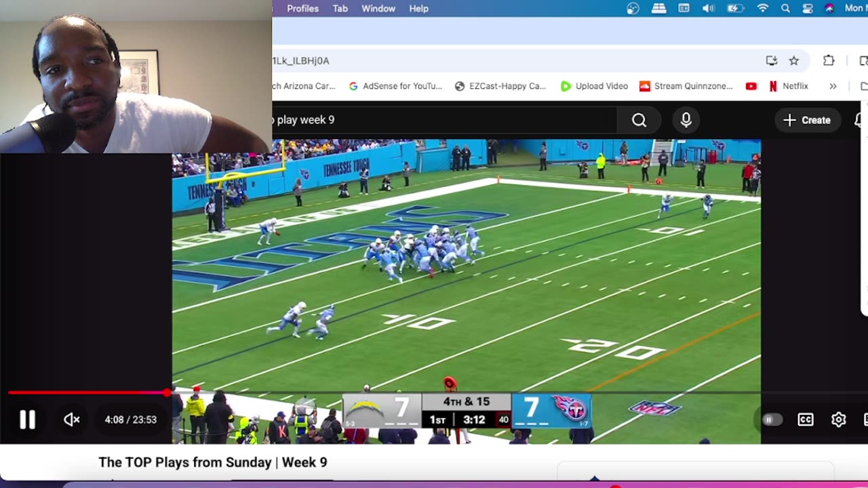Check the battery status icon in the menu bar
This screenshot has height=488, width=868.
736,8
